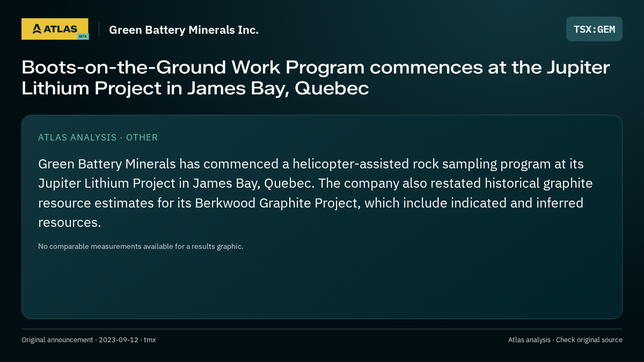Click the Atlas logo badge
Screen dimensions: 644x362
pos(55,29)
